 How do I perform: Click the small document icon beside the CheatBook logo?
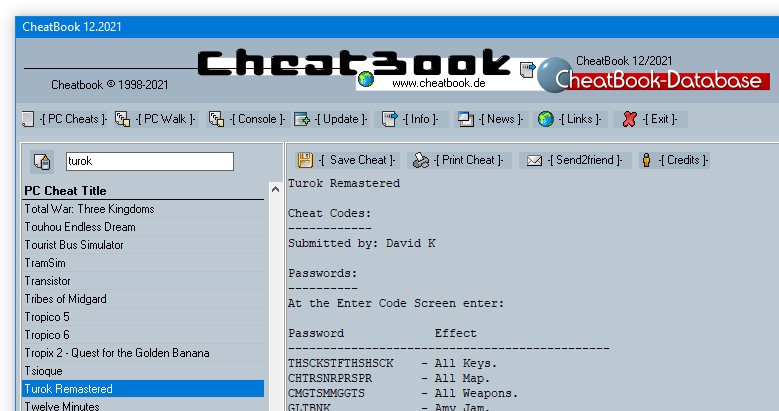click(528, 69)
